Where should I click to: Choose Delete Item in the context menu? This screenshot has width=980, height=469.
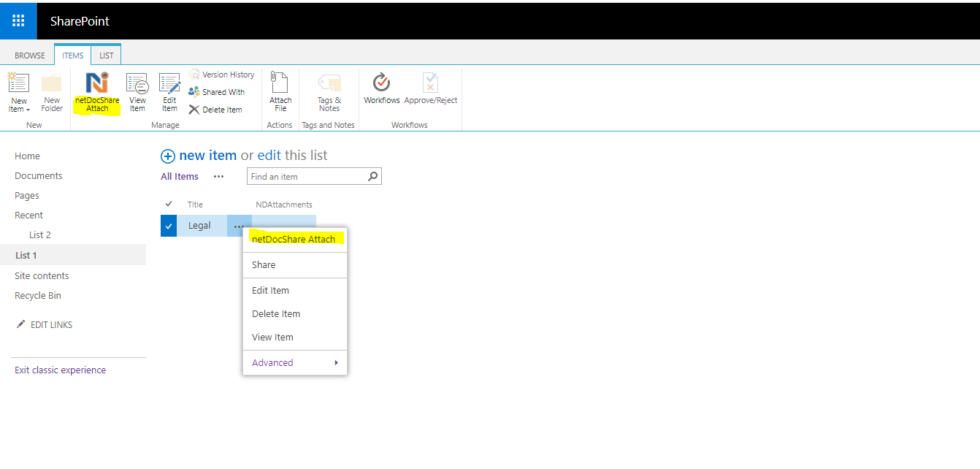(294, 313)
